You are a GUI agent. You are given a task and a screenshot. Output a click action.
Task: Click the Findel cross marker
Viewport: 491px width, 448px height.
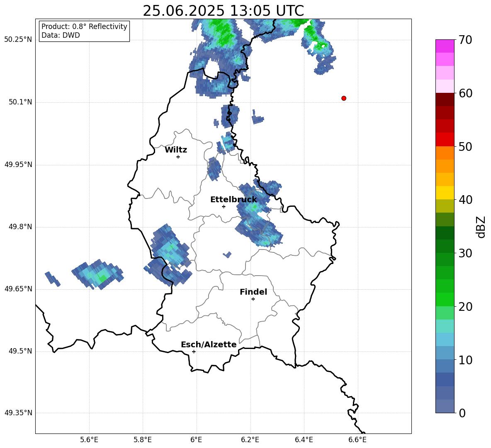pos(253,299)
